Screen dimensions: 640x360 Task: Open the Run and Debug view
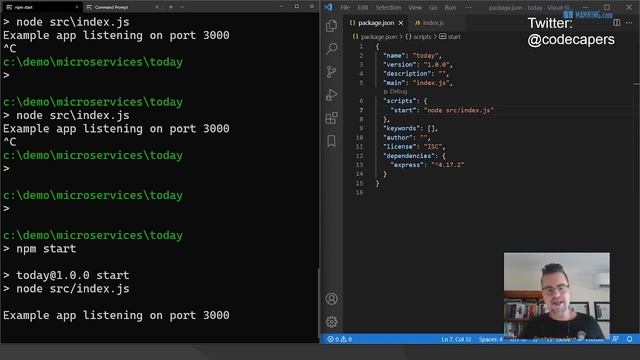click(x=331, y=95)
